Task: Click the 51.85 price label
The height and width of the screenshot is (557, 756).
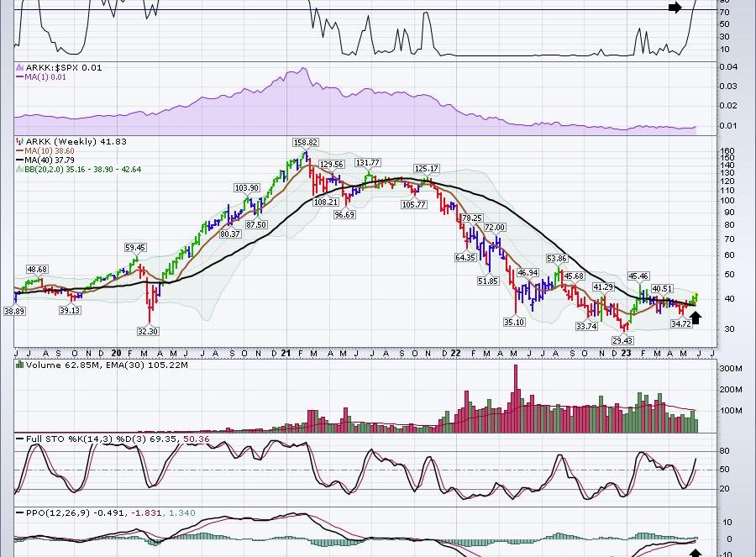Action: [488, 281]
